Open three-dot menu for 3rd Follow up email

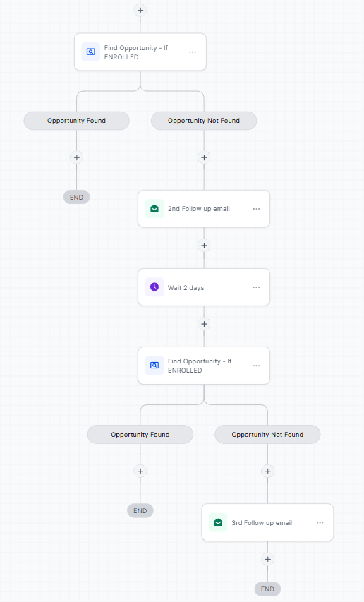[320, 522]
